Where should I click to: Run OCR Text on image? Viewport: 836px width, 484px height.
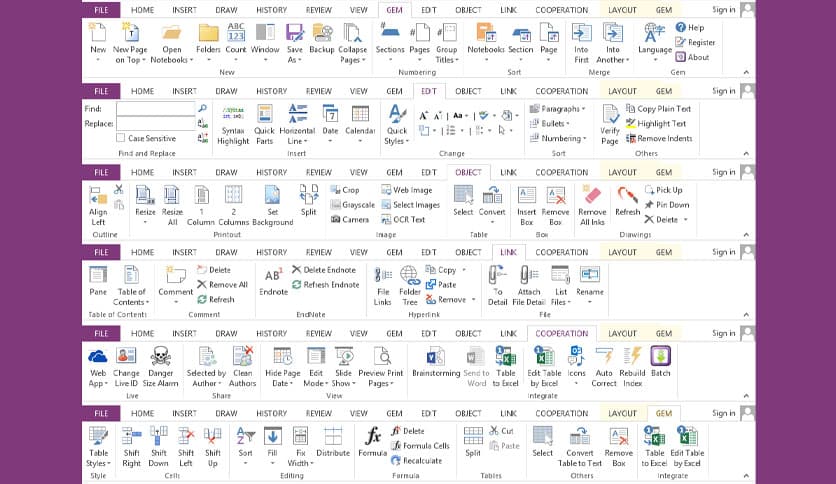(403, 219)
